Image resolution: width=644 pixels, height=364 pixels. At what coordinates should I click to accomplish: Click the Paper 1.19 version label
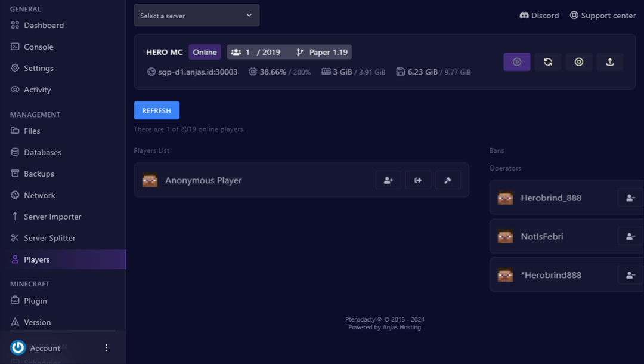coord(323,52)
